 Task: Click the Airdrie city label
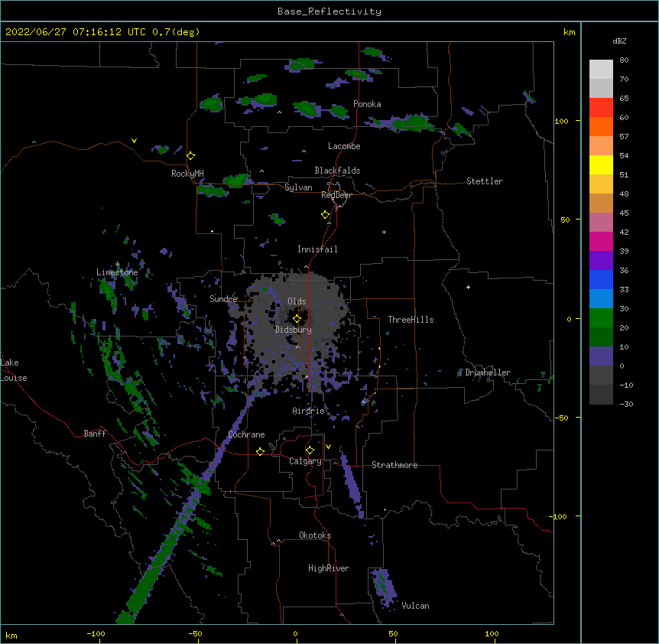(x=309, y=411)
